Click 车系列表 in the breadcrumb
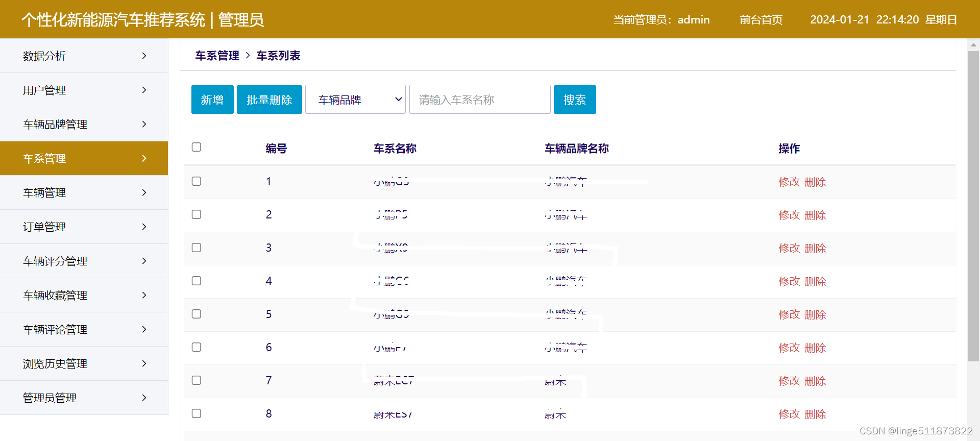 (x=278, y=56)
